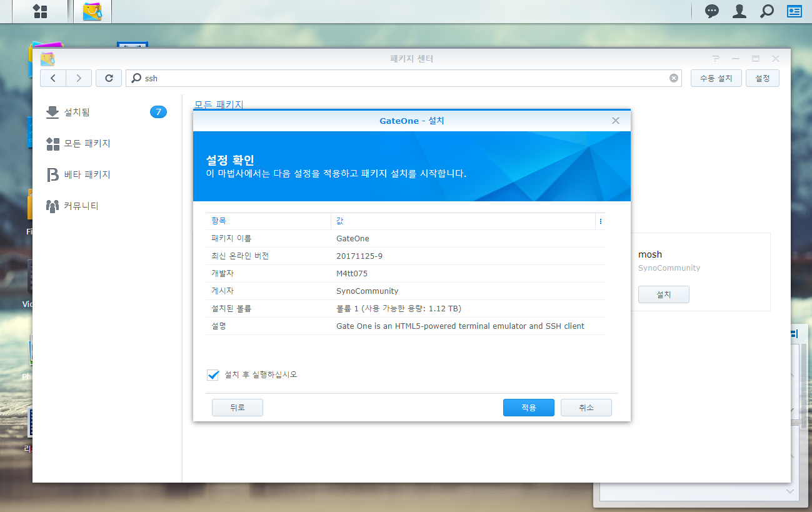Click the 모든 패키지 heading link
Screen dimensions: 812x512
tap(219, 104)
